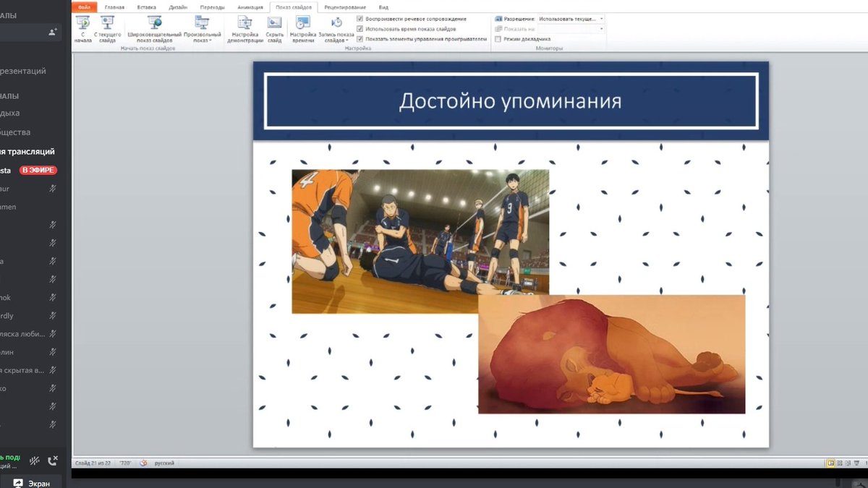The image size is (868, 488).
Task: Switch to Переходы tab
Action: coord(212,7)
